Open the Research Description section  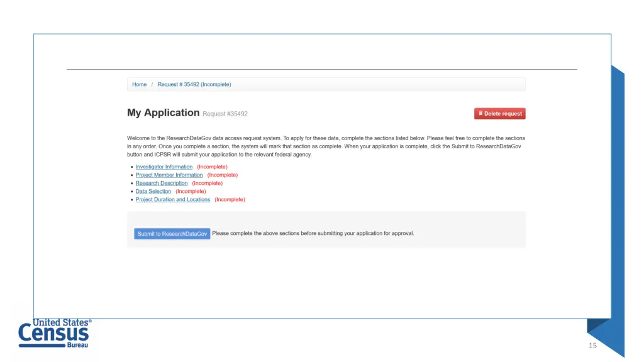[162, 184]
